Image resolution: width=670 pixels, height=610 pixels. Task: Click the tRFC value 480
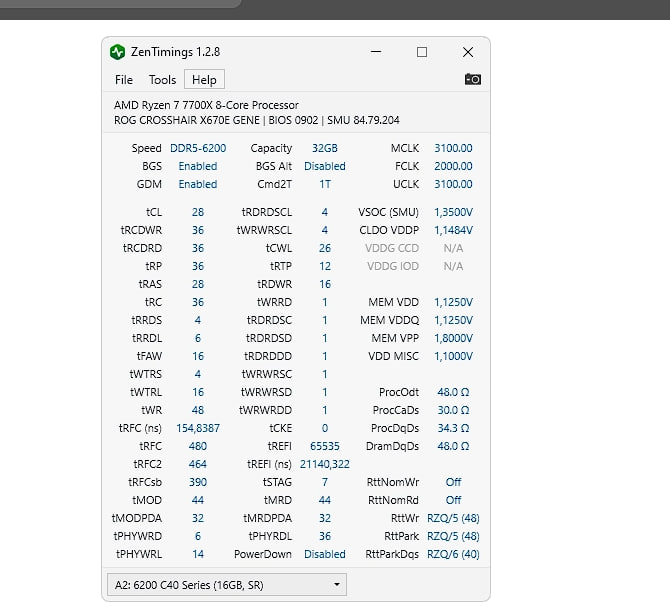point(198,446)
